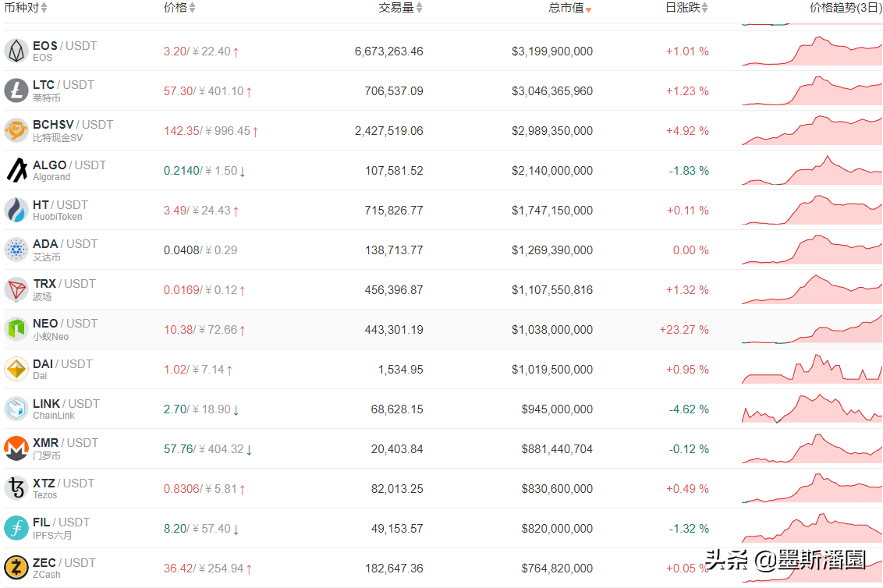This screenshot has width=883, height=588.
Task: Click the EOS coin logo icon
Action: coord(16,50)
